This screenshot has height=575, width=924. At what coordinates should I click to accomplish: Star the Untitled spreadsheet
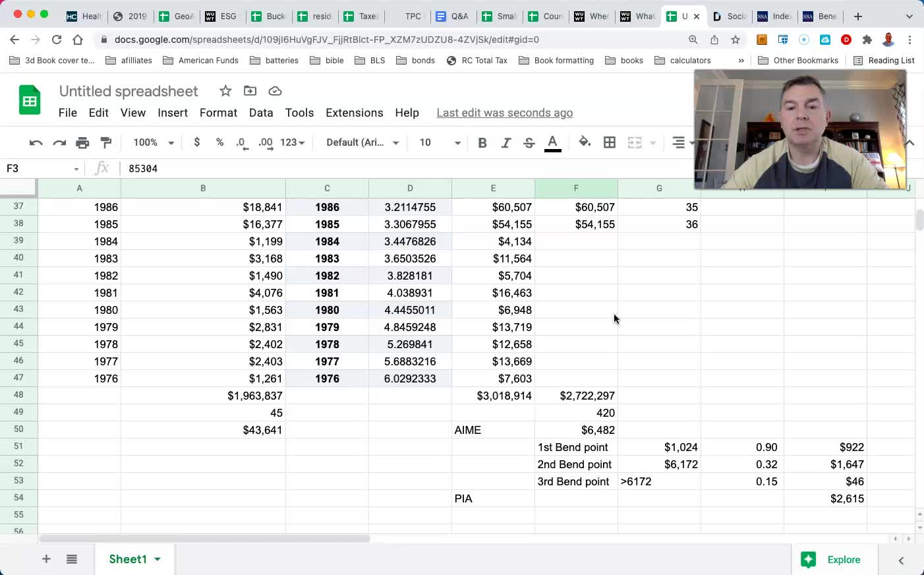coord(225,91)
